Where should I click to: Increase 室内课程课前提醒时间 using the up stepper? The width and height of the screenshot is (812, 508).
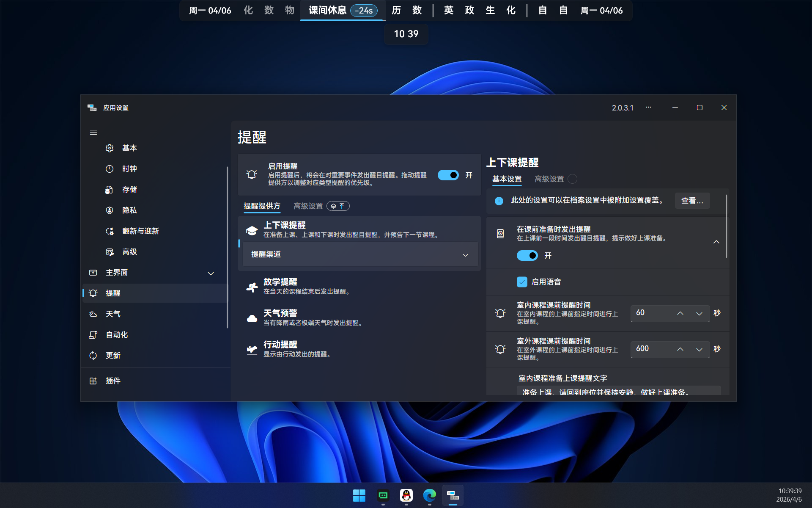680,313
